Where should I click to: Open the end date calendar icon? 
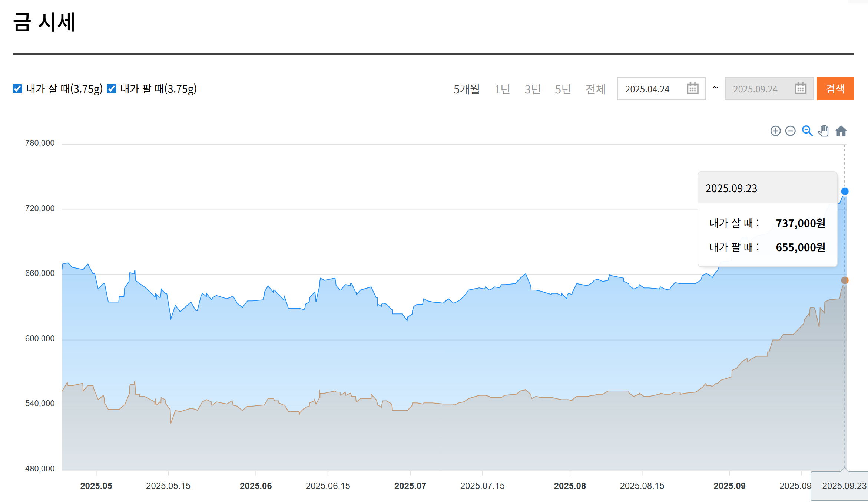[x=800, y=89]
